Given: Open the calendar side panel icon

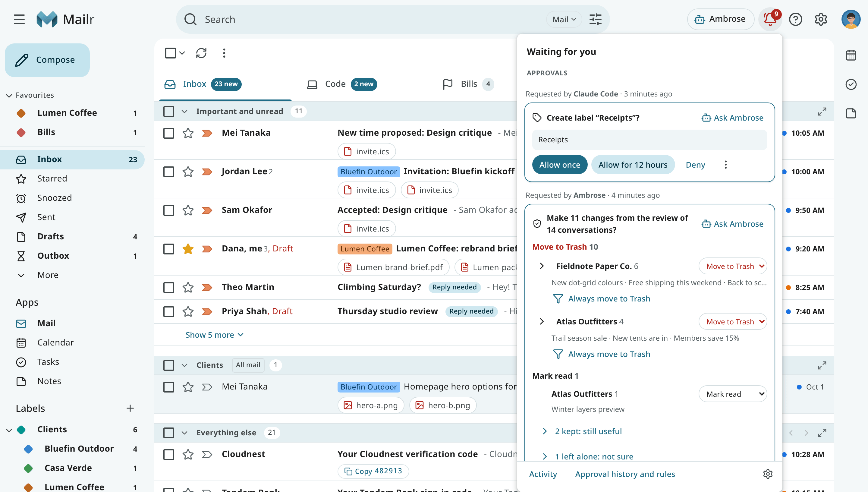Looking at the screenshot, I should 851,55.
